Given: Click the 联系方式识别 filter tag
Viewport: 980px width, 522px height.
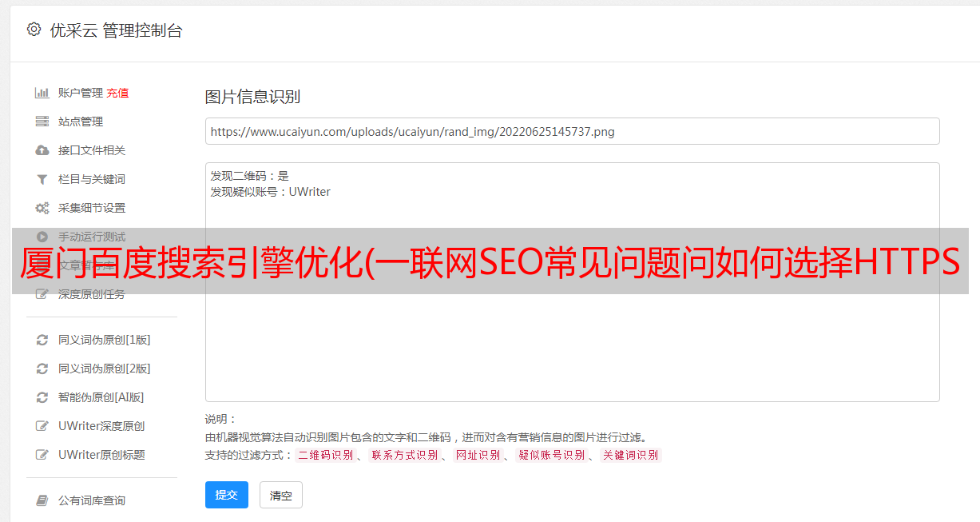Looking at the screenshot, I should (404, 455).
